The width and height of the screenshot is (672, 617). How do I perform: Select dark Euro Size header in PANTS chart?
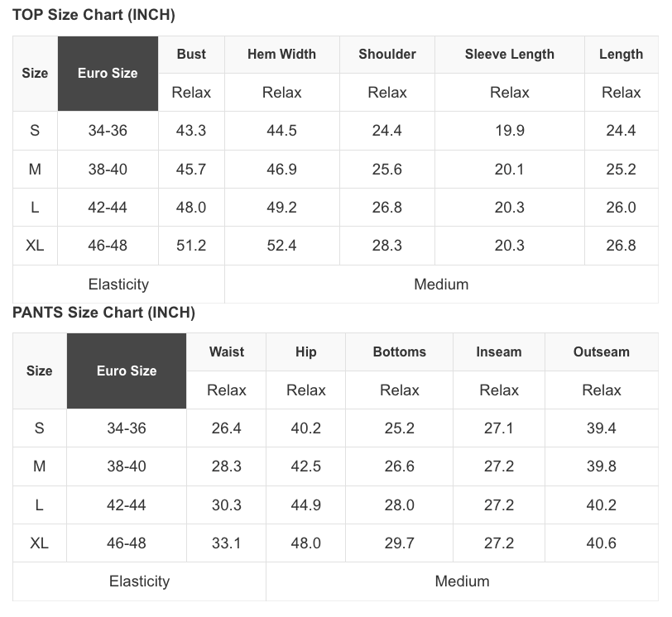click(x=127, y=371)
